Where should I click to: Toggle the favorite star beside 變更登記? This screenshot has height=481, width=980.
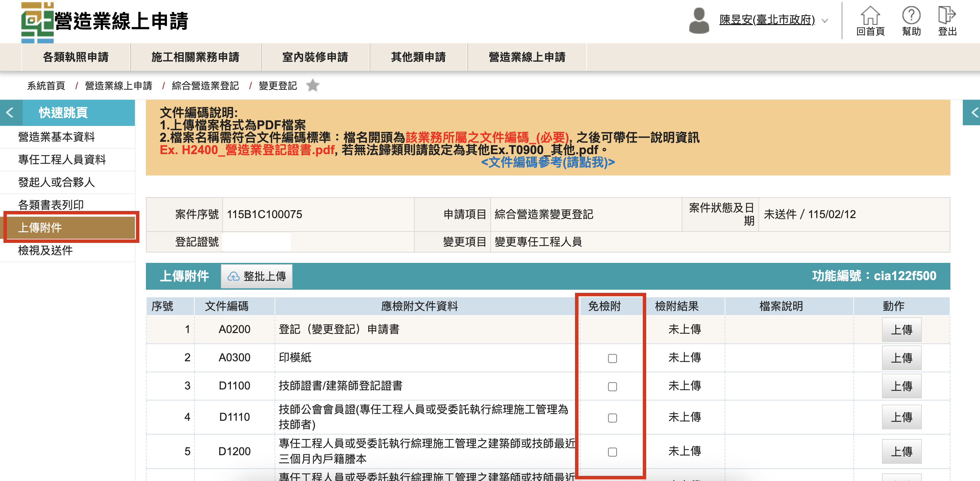313,85
